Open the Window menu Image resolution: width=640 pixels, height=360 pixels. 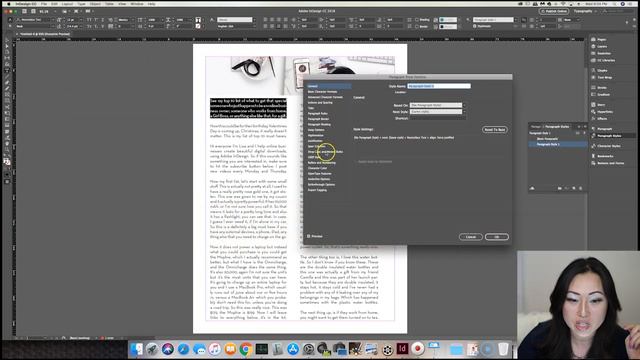tap(137, 4)
